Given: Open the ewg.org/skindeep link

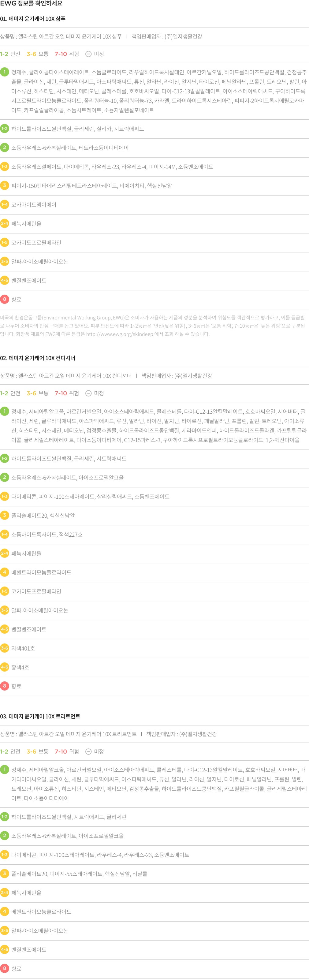Looking at the screenshot, I should 120,334.
